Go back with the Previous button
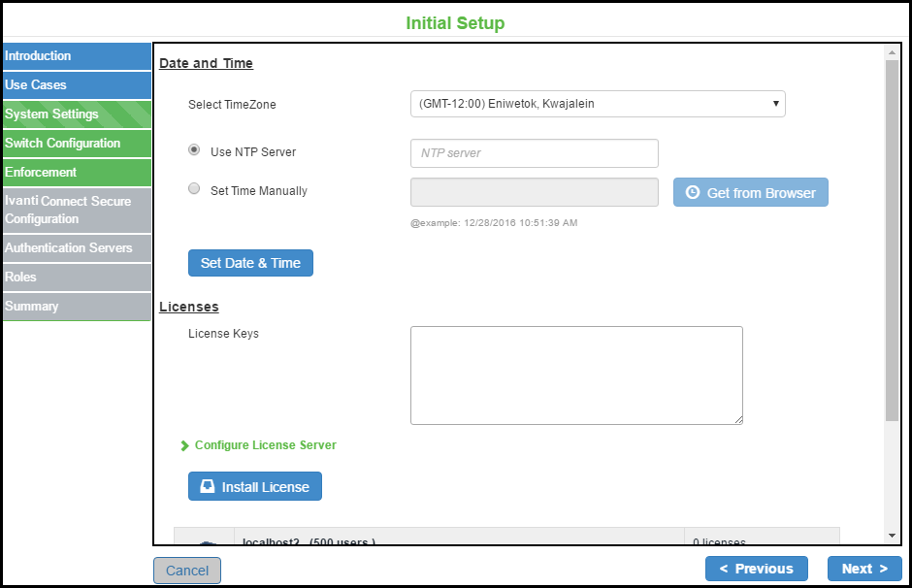912x588 pixels. pyautogui.click(x=756, y=569)
